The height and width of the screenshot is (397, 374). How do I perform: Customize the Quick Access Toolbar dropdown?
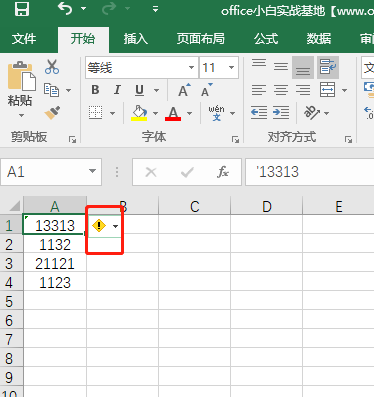tap(155, 9)
